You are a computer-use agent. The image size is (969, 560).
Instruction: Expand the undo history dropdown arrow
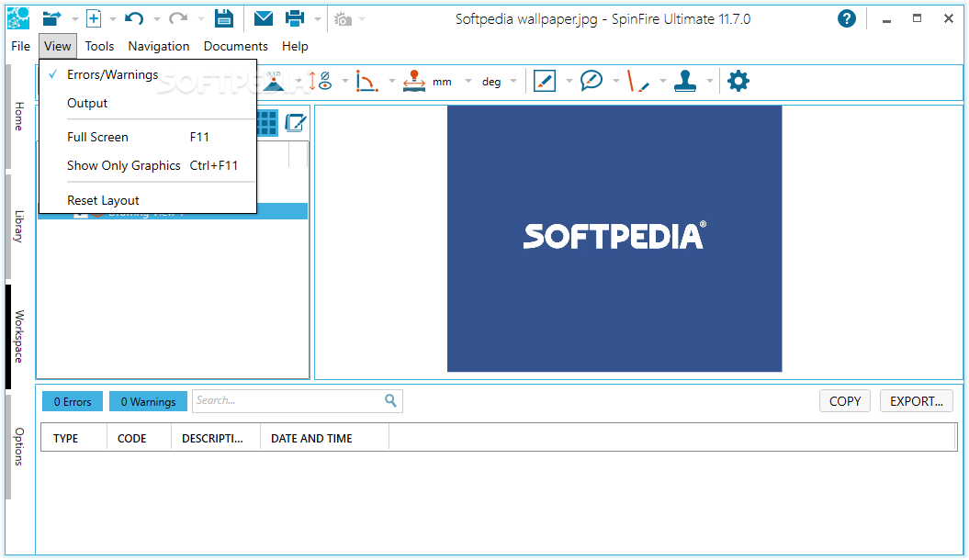pyautogui.click(x=156, y=19)
